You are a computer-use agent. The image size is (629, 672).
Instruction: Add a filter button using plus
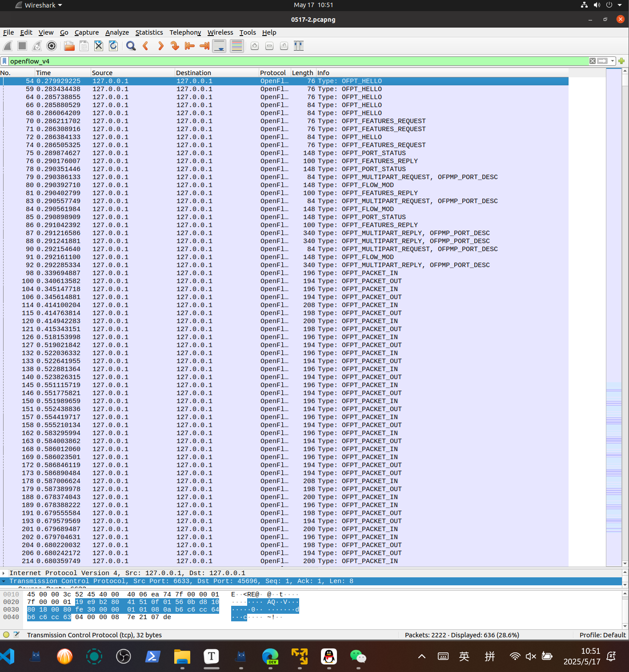click(x=621, y=61)
